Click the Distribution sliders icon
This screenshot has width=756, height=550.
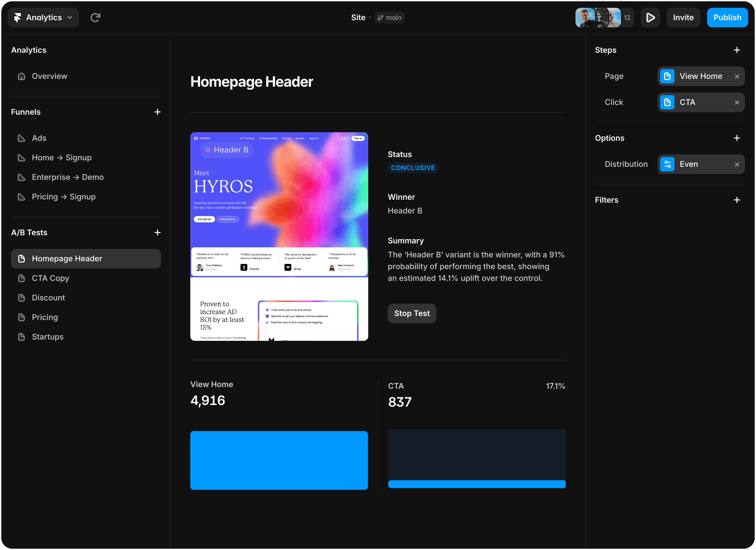[667, 164]
